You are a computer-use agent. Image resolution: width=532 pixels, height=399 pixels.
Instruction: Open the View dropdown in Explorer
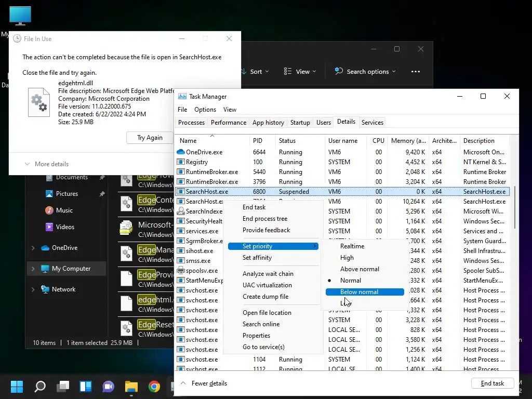coord(300,71)
